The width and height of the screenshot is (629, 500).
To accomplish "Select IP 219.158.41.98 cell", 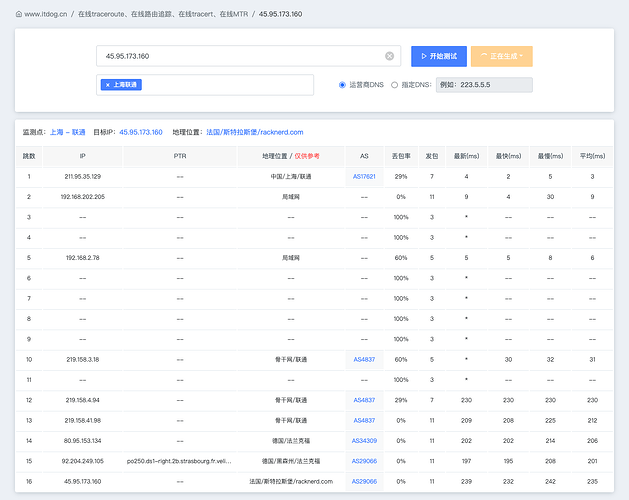I will pyautogui.click(x=83, y=421).
